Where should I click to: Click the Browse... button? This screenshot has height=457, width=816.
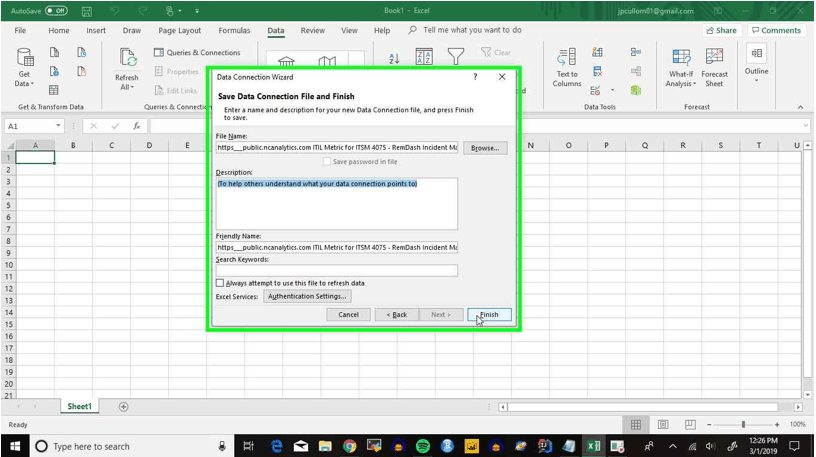pyautogui.click(x=485, y=148)
